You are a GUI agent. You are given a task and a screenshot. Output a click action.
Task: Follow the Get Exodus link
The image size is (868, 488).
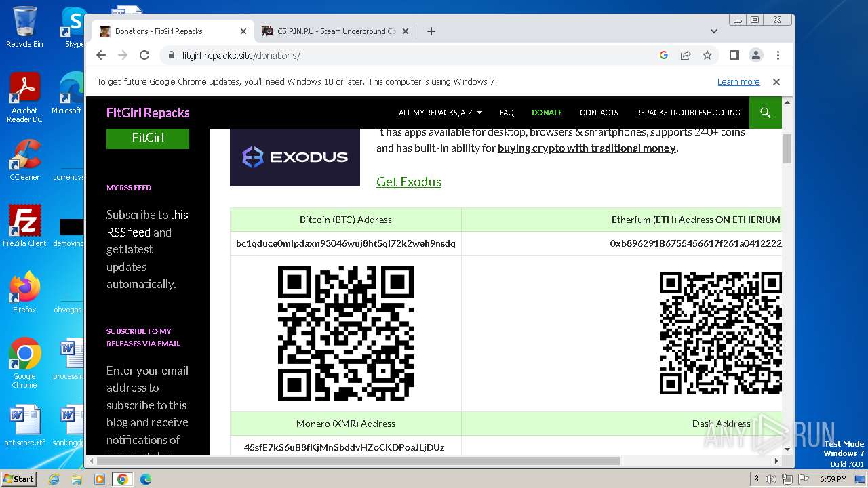coord(409,182)
